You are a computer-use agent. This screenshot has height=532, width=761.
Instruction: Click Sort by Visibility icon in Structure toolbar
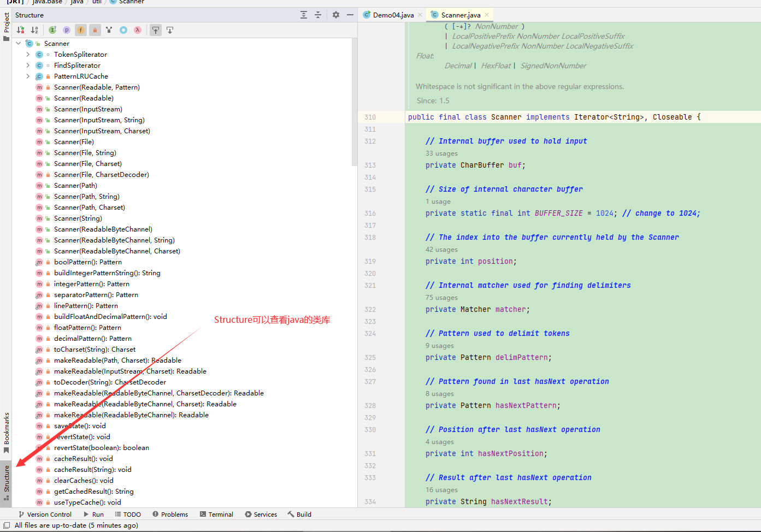(21, 30)
